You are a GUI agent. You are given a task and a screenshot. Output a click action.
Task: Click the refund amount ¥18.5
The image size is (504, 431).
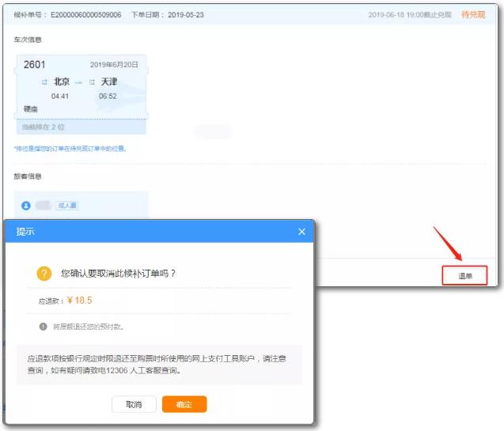(79, 301)
